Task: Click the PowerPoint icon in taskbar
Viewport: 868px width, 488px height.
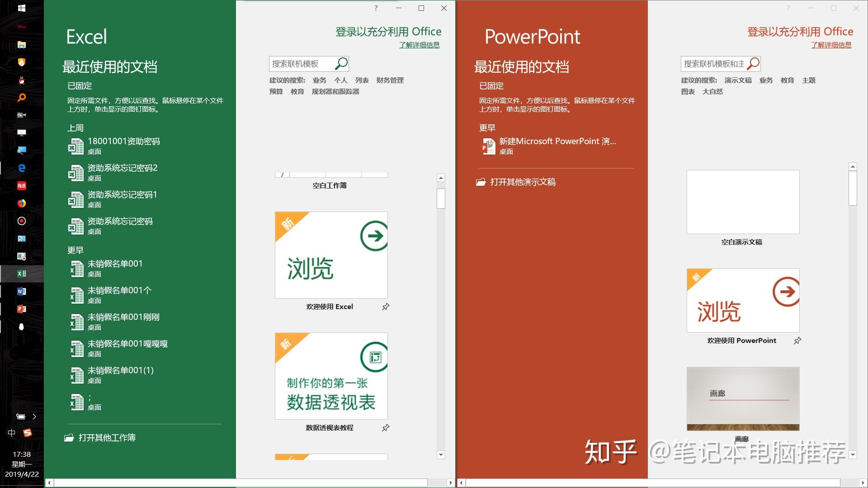Action: coord(22,309)
